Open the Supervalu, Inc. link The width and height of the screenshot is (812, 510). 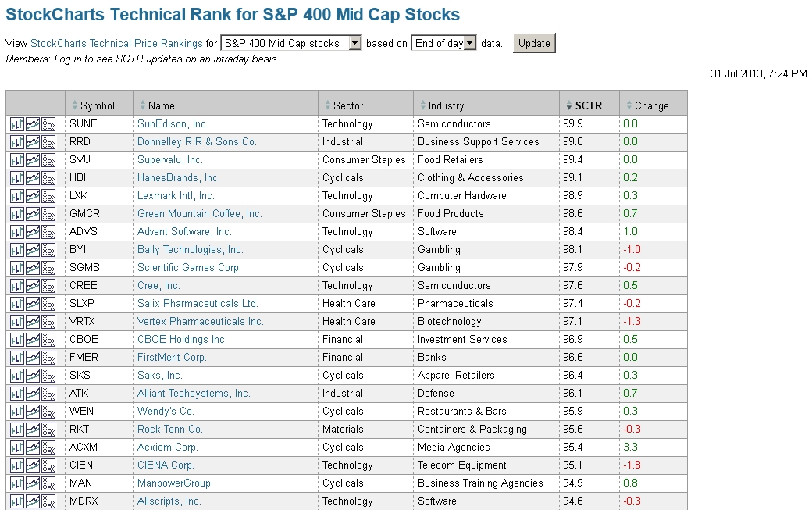tap(170, 160)
